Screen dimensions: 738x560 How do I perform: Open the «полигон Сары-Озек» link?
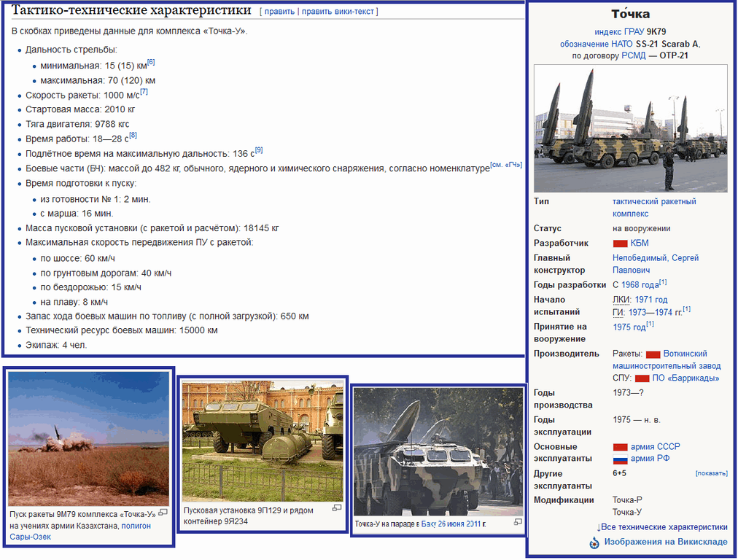coord(80,532)
